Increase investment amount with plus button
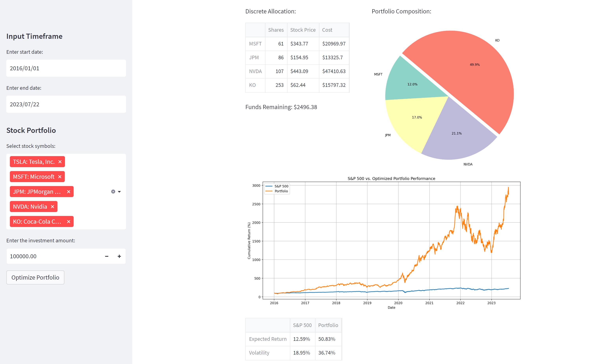 [x=119, y=256]
